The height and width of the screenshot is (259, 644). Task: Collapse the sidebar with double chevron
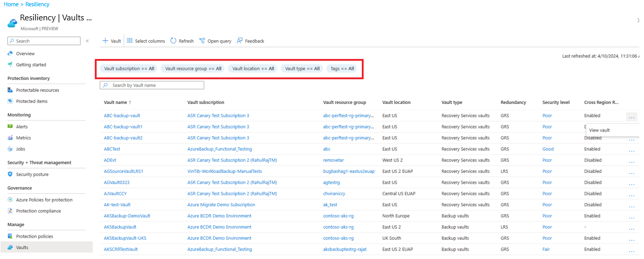coord(87,41)
